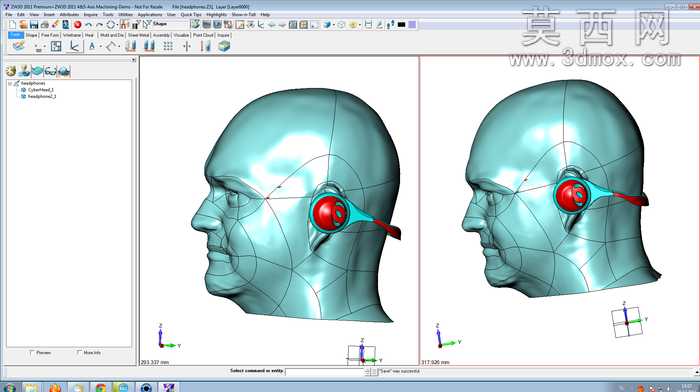Click the blue book icon in the main toolbar

[x=66, y=25]
